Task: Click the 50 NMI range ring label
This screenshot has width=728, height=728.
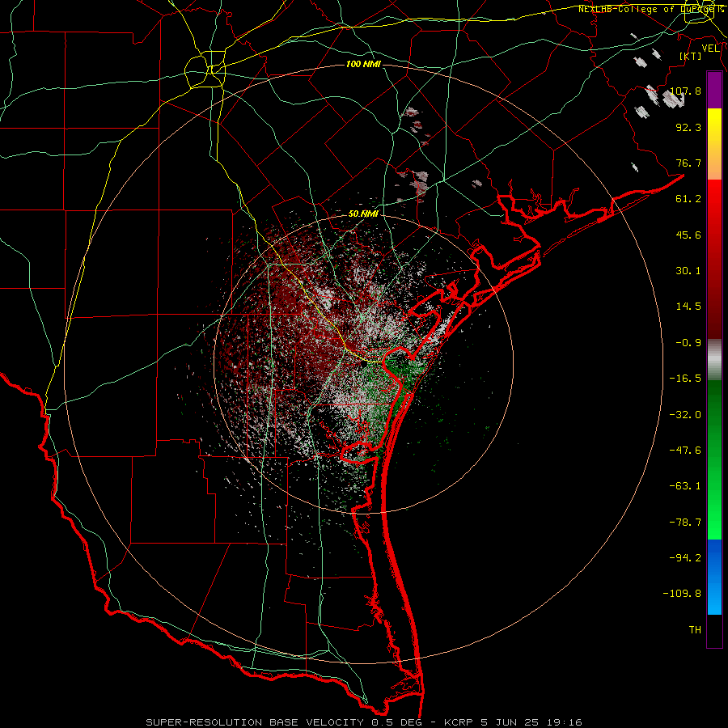Action: tap(363, 214)
